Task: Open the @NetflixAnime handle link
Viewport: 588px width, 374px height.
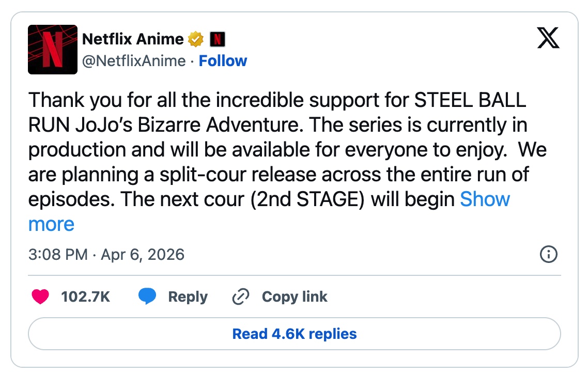Action: point(134,61)
